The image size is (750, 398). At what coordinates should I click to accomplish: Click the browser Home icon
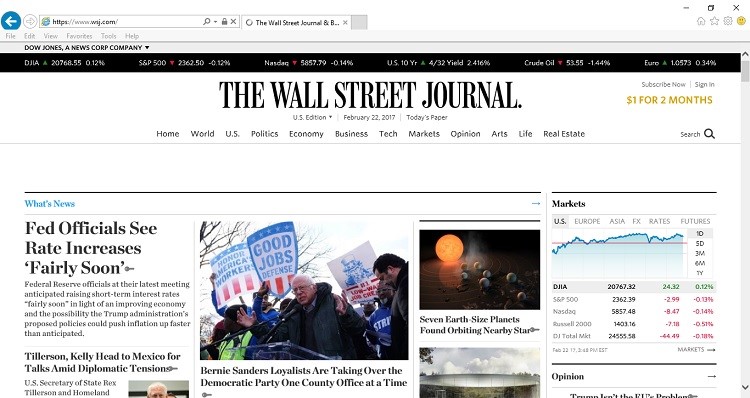coord(701,21)
